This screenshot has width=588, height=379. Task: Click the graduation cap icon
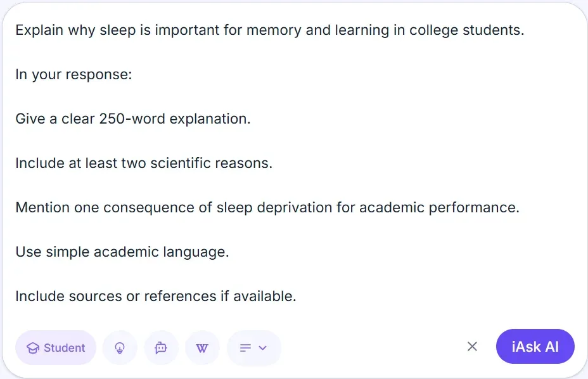pyautogui.click(x=33, y=348)
